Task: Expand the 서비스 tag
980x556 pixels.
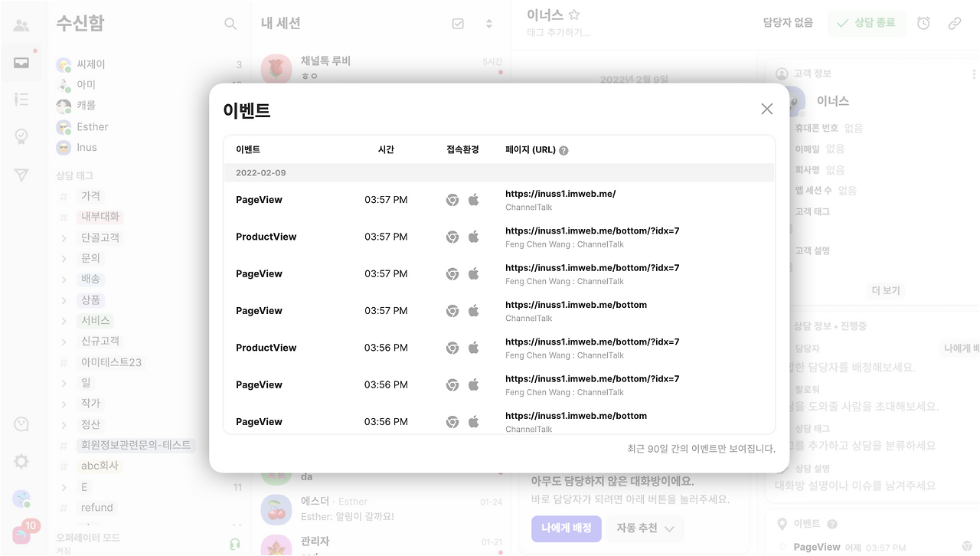Action: 64,321
